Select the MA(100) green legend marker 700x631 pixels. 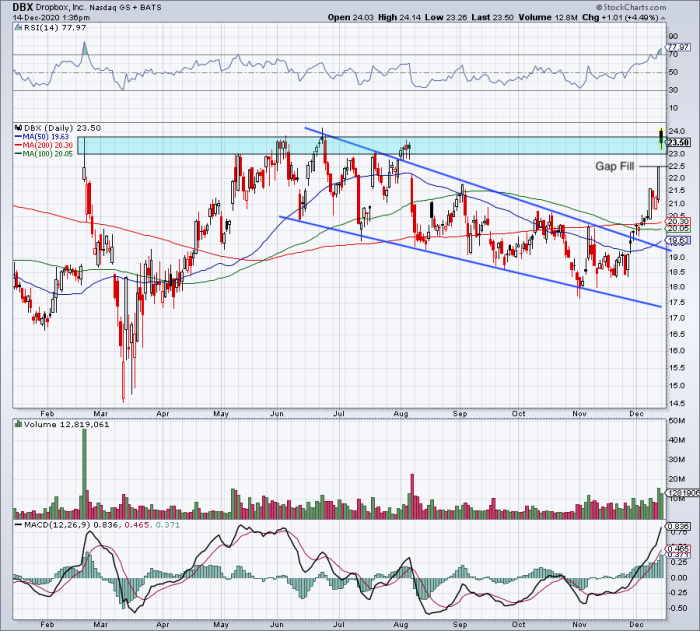(18, 152)
